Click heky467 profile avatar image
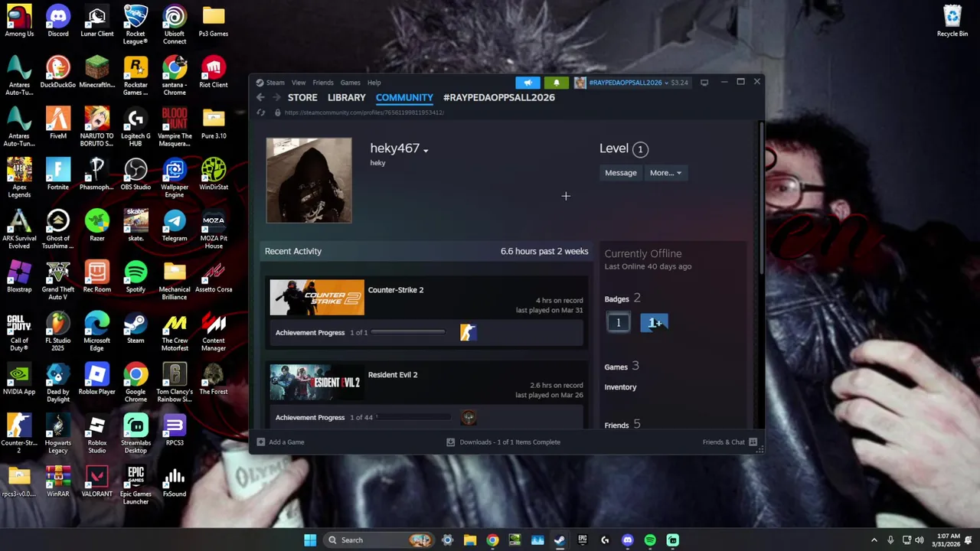Screen dimensions: 980x551 tap(309, 181)
